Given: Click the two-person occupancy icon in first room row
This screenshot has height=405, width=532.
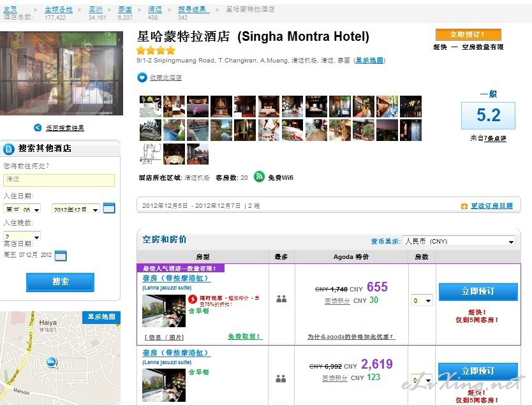Looking at the screenshot, I should pyautogui.click(x=281, y=299).
